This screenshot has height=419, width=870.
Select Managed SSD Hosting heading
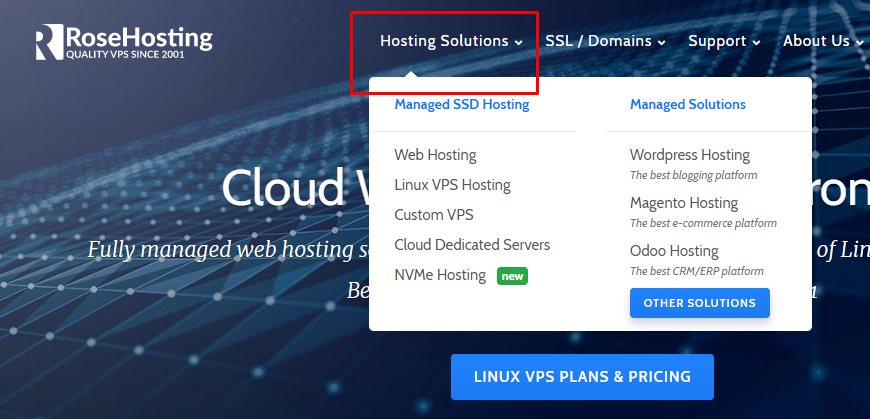point(462,104)
